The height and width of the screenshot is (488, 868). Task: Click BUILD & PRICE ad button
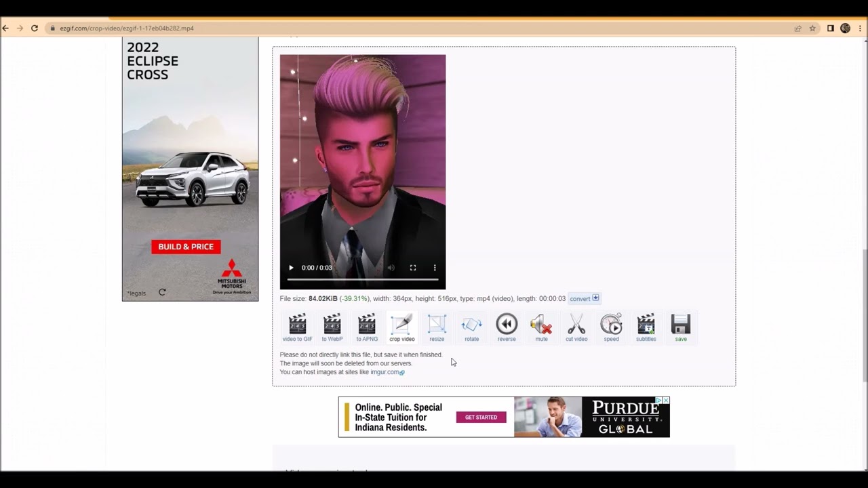[186, 247]
